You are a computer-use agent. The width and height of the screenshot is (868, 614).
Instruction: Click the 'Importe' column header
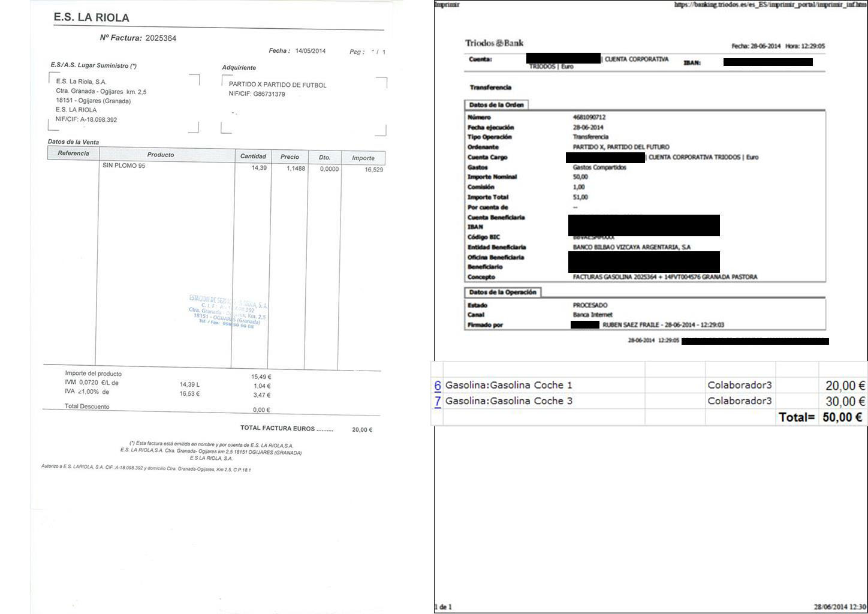(x=363, y=158)
